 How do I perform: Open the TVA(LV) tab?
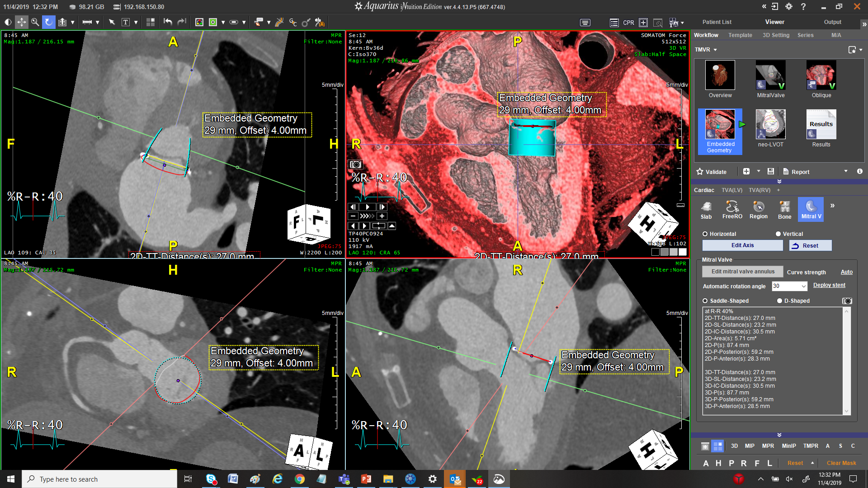point(732,190)
